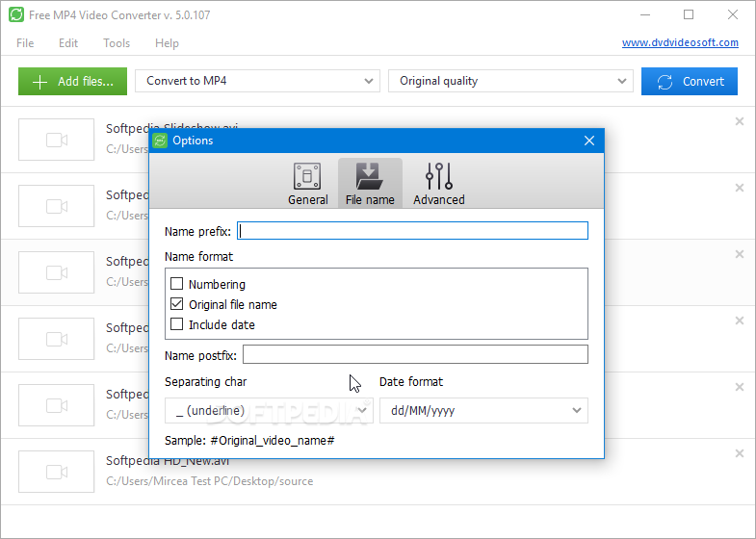This screenshot has width=756, height=539.
Task: Remove the third video from the list
Action: (740, 254)
